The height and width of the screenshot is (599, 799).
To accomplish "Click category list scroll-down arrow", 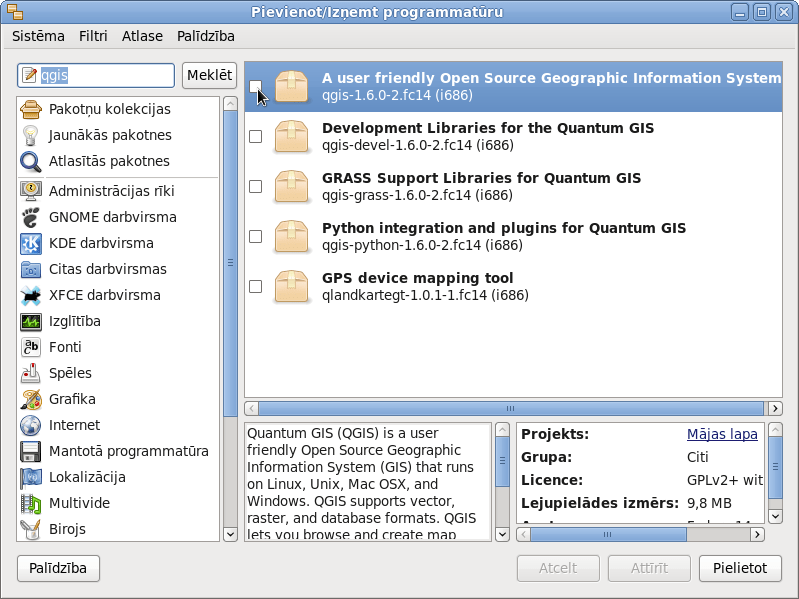I will pyautogui.click(x=230, y=534).
